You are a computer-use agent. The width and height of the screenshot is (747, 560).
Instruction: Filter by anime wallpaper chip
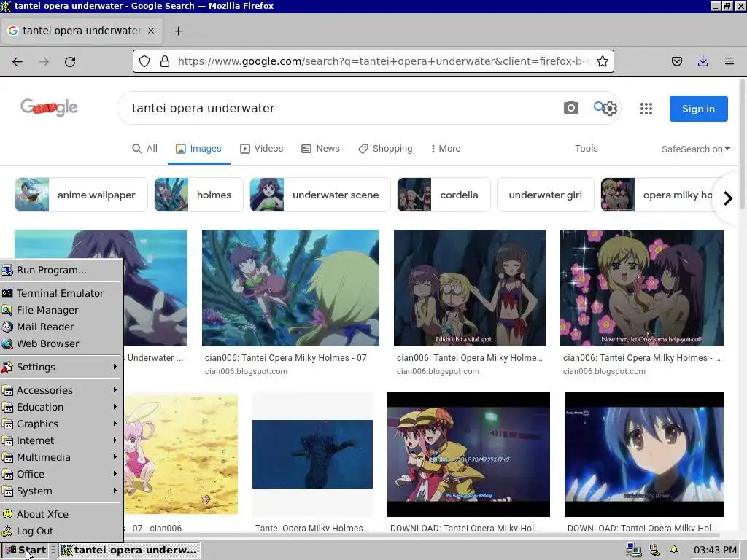[x=81, y=195]
